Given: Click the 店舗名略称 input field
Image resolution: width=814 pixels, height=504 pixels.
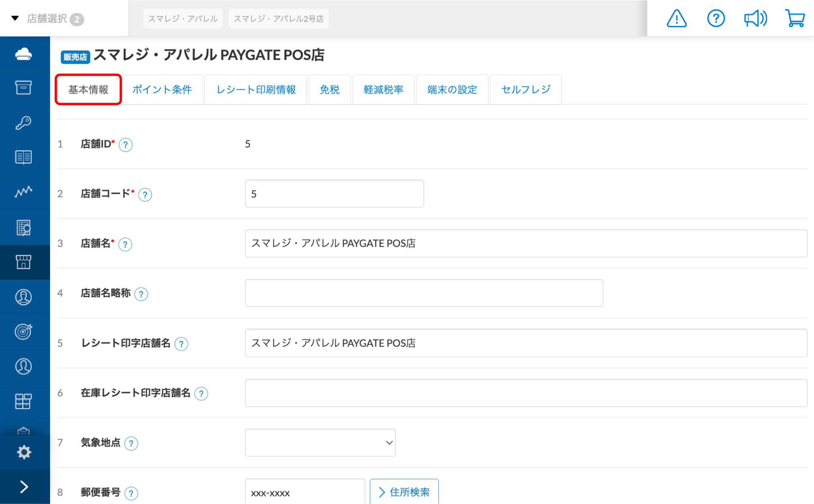Looking at the screenshot, I should pos(424,293).
